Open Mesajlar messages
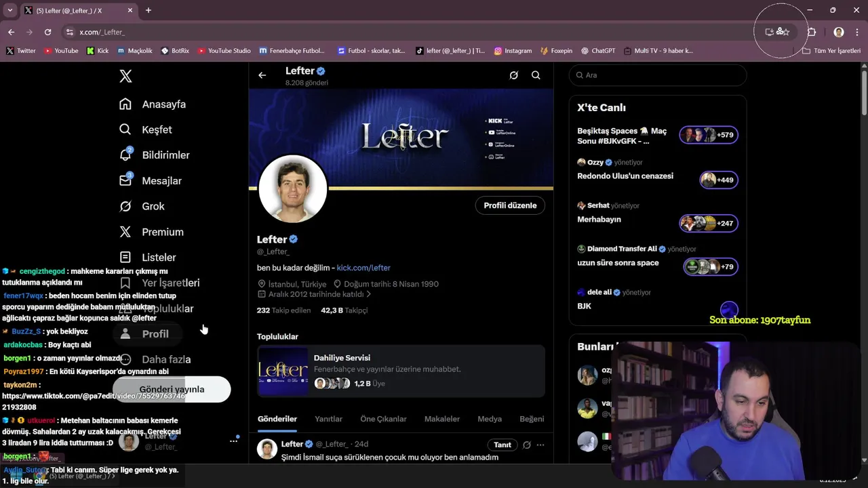The image size is (868, 488). [151, 181]
